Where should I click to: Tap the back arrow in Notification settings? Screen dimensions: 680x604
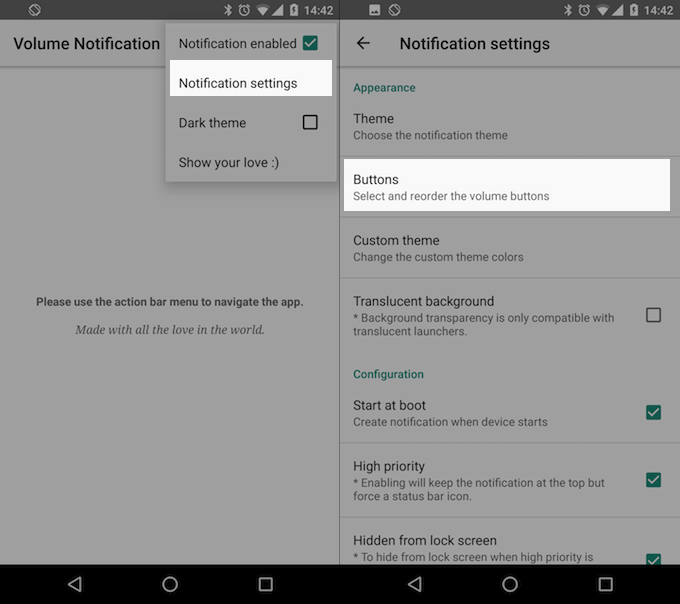click(363, 44)
